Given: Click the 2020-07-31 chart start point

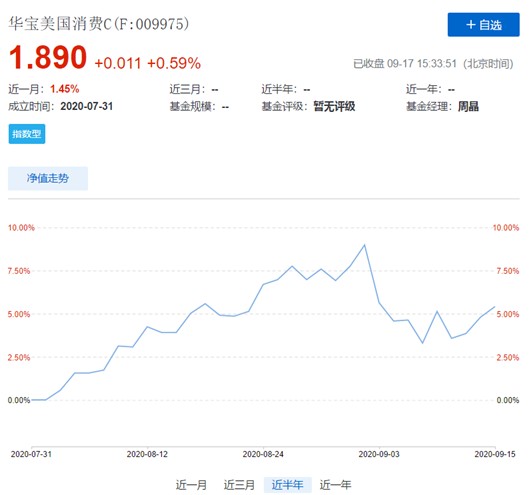Looking at the screenshot, I should tap(31, 400).
